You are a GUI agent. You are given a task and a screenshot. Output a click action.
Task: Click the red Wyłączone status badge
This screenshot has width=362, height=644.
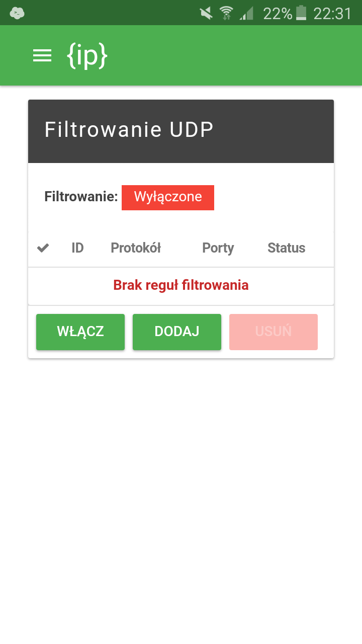(x=168, y=197)
